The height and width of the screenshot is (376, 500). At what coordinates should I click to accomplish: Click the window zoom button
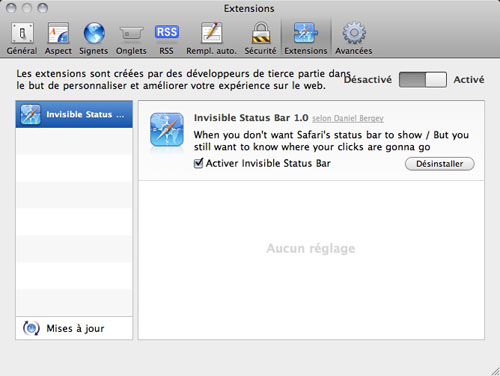coord(42,8)
